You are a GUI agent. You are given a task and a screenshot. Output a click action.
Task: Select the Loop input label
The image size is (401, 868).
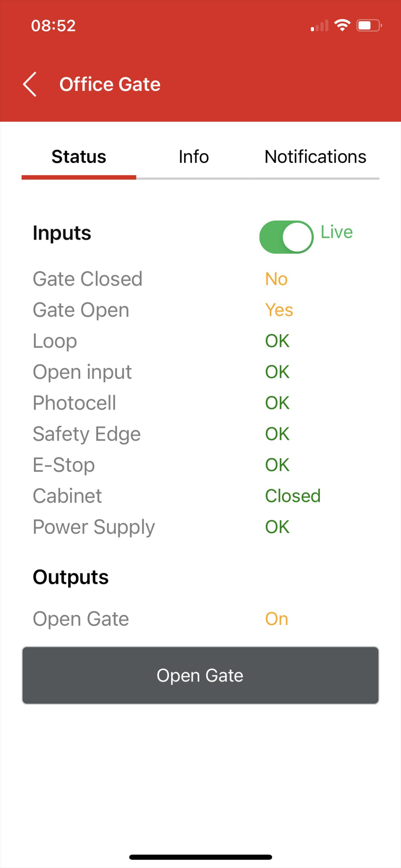(x=55, y=341)
